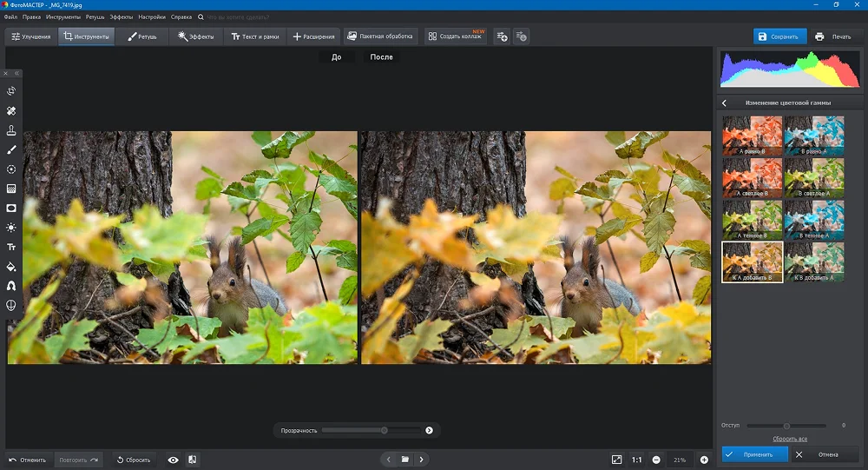Close the left tool palette

click(x=5, y=73)
